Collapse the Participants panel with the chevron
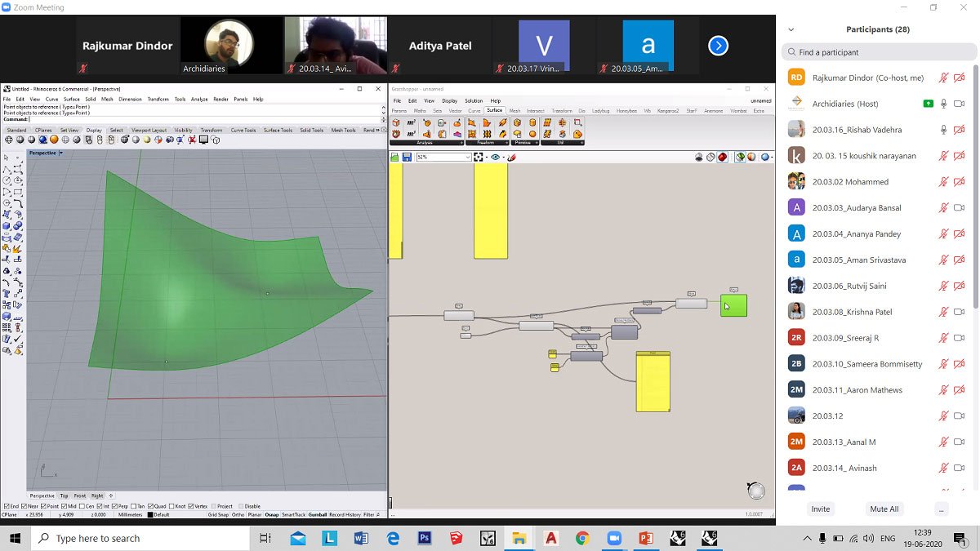 point(789,29)
